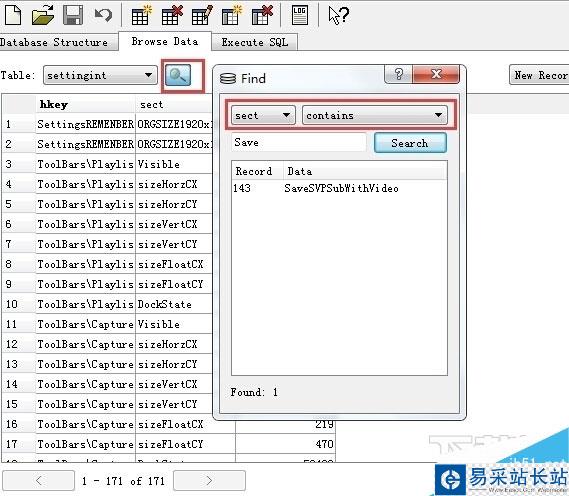Click the sizeHorzCY cell in row 5
The image size is (569, 496).
[x=173, y=204]
